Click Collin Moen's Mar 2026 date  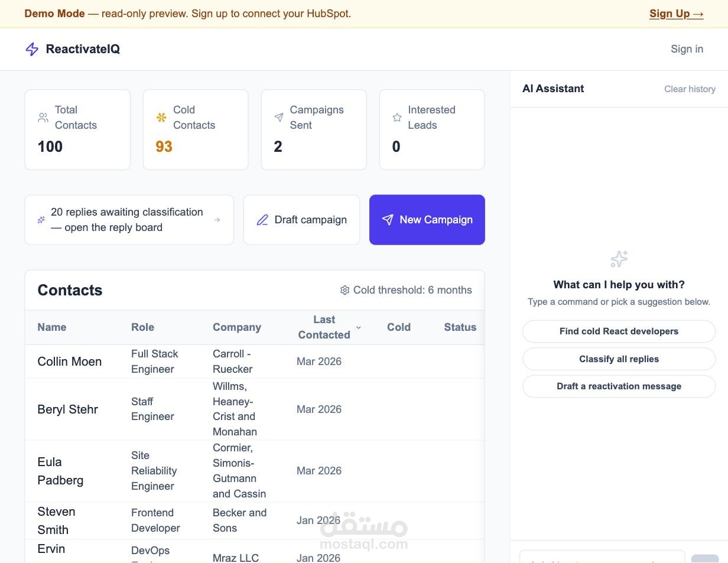319,362
